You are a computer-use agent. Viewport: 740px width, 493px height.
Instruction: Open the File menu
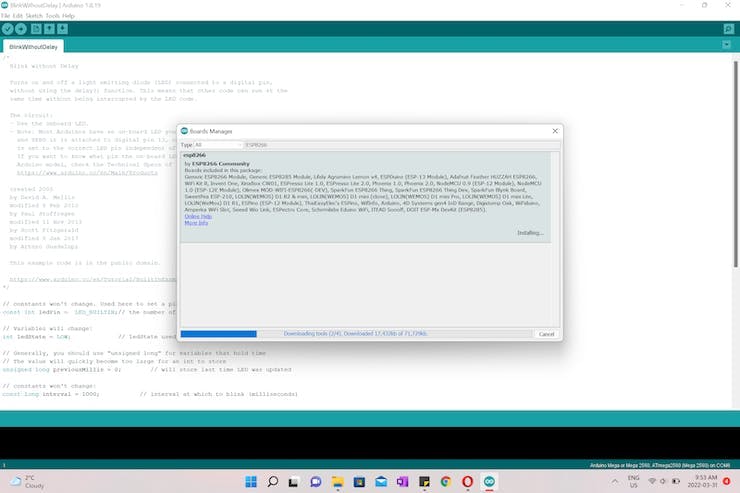coord(5,16)
